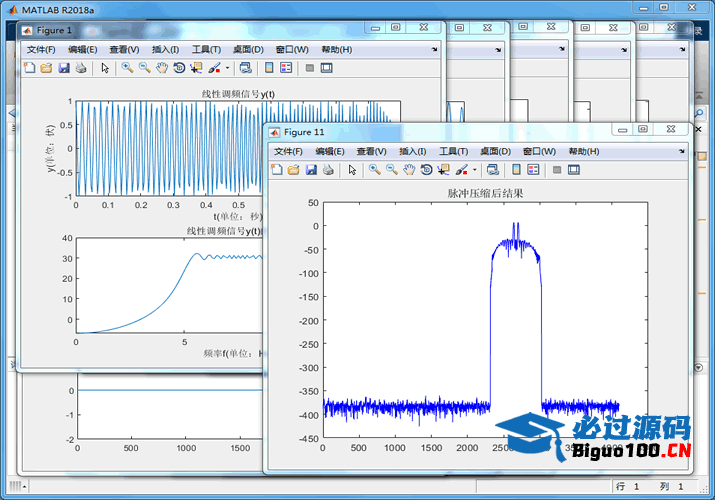The image size is (715, 500).
Task: Enable Rotate 3D tool in Figure 11
Action: (x=426, y=170)
